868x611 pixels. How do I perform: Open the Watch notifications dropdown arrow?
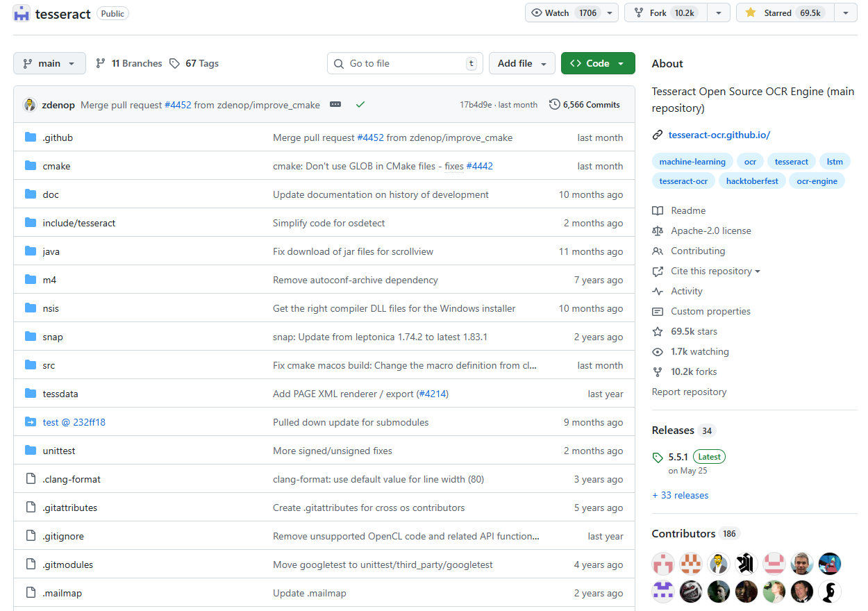point(610,12)
